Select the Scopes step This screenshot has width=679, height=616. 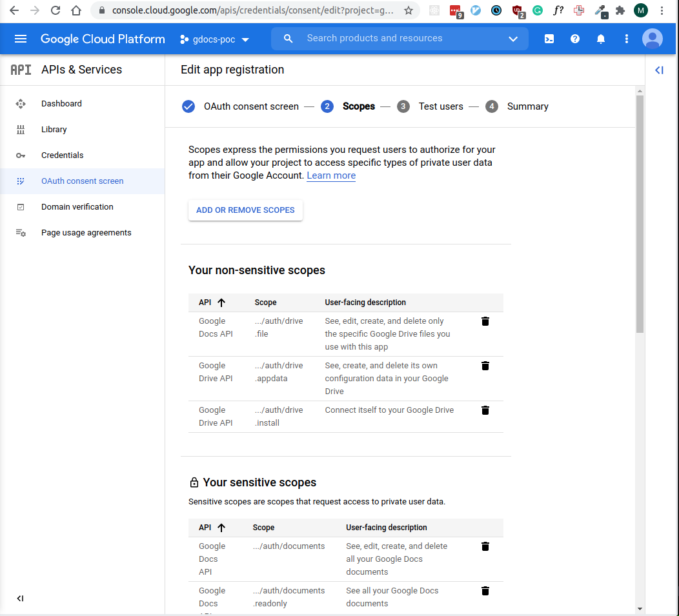(348, 106)
